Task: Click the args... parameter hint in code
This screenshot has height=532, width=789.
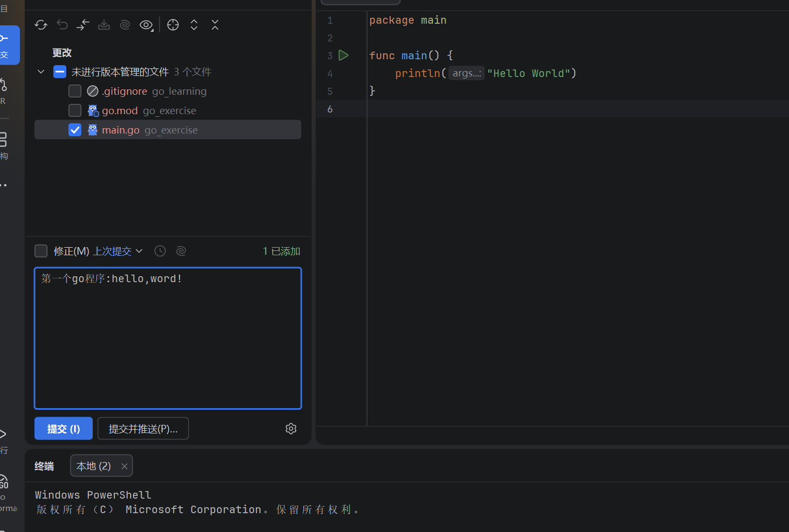Action: click(x=467, y=73)
